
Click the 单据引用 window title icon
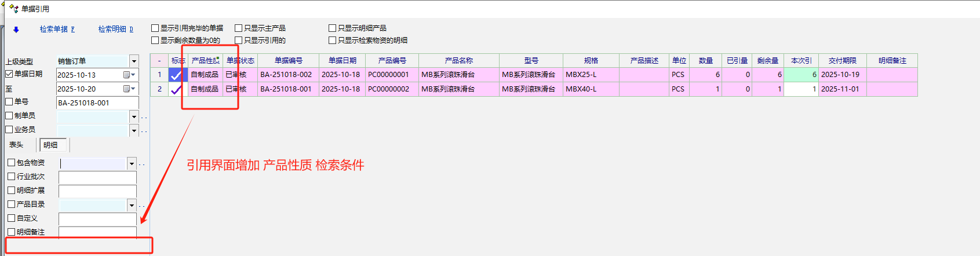coord(14,9)
